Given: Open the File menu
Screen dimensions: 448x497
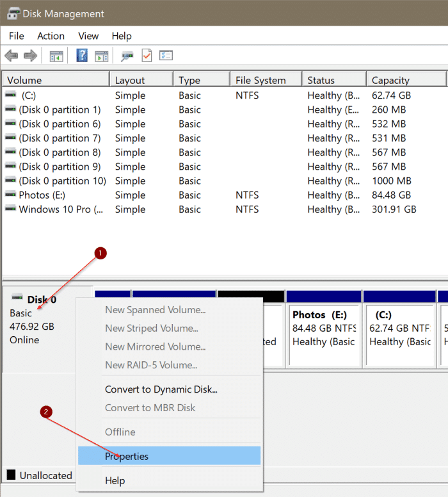Looking at the screenshot, I should point(17,36).
